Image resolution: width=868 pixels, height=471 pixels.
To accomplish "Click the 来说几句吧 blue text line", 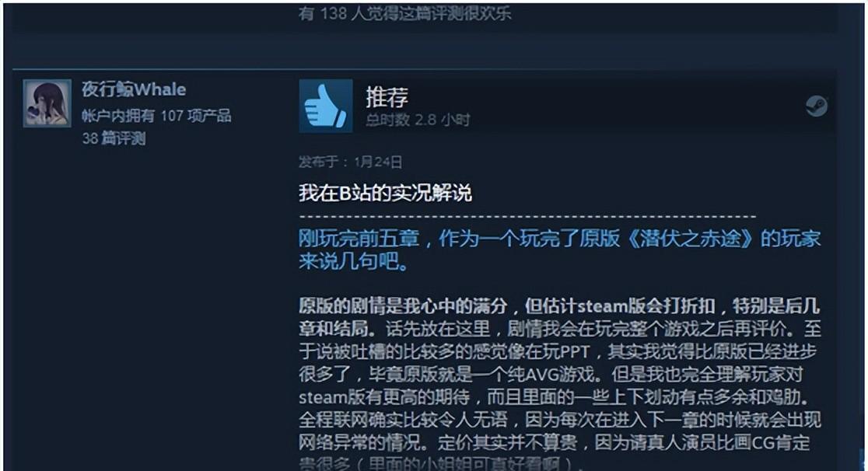I will tap(355, 261).
